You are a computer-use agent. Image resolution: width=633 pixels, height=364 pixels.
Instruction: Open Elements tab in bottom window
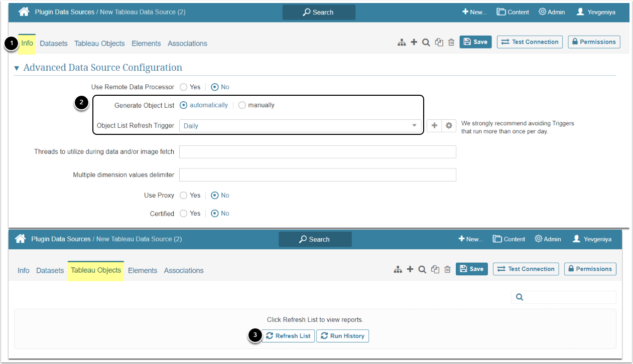(x=143, y=270)
